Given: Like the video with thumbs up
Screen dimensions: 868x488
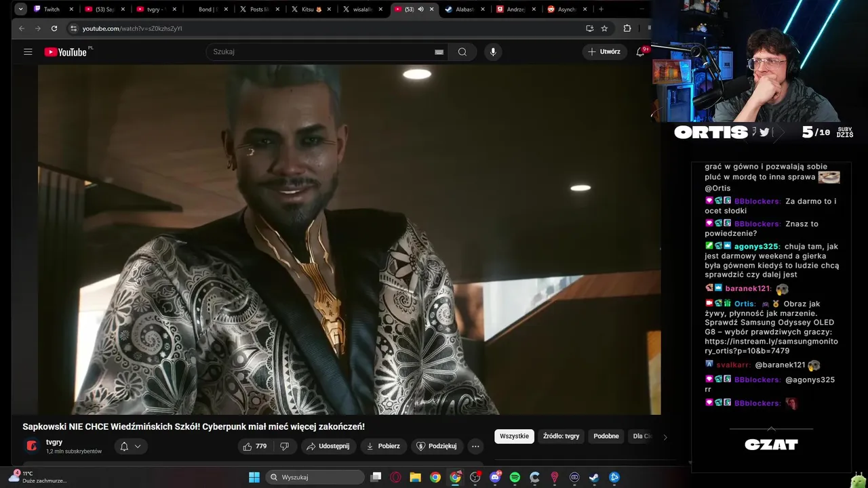Looking at the screenshot, I should pyautogui.click(x=255, y=446).
